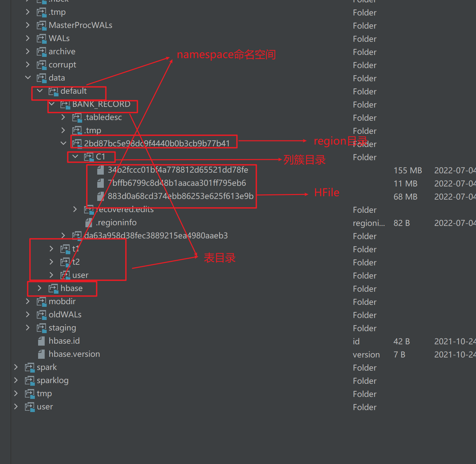The image size is (476, 464).
Task: Expand the user table folder under default
Action: coord(51,275)
